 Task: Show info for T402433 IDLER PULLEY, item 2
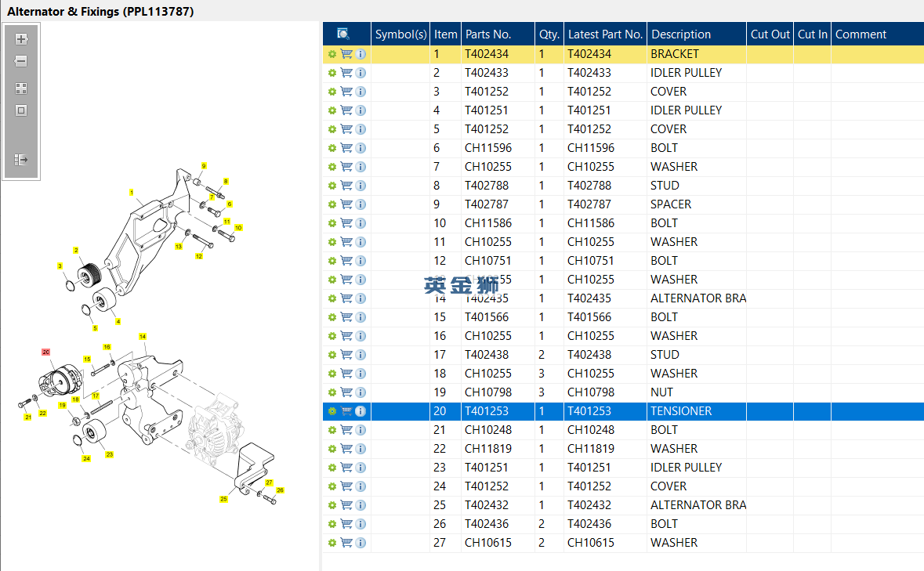pyautogui.click(x=361, y=73)
